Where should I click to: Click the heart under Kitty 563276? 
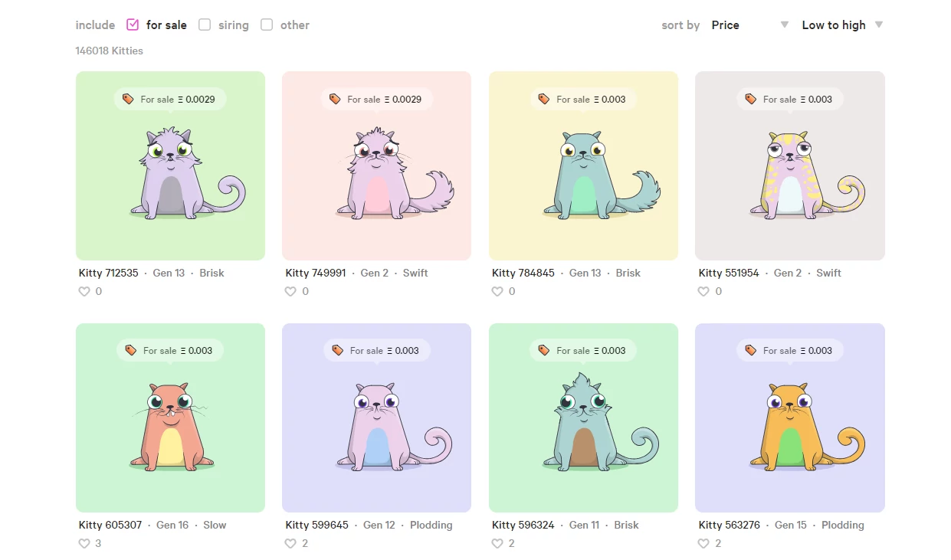click(703, 543)
